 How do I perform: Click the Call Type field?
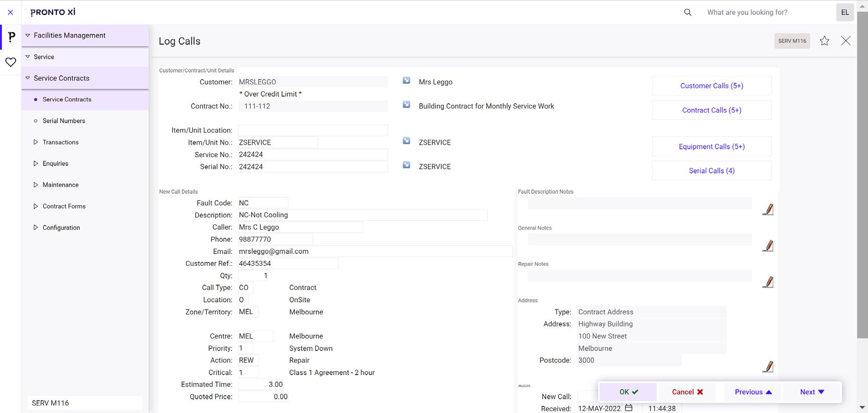coord(246,287)
